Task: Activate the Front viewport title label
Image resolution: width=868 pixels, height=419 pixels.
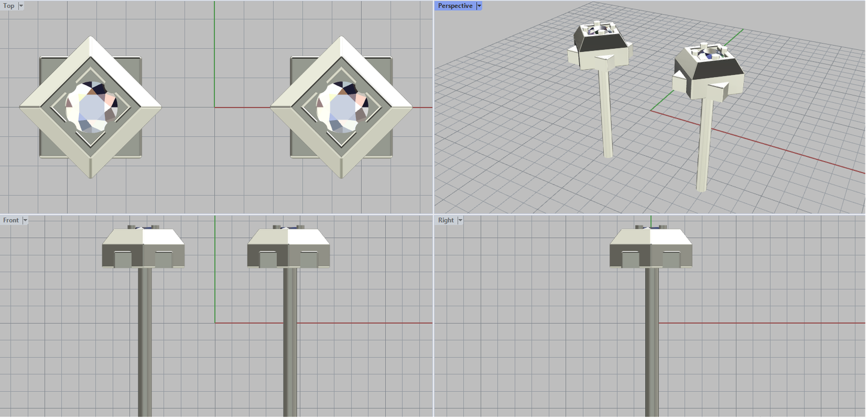Action: tap(11, 220)
